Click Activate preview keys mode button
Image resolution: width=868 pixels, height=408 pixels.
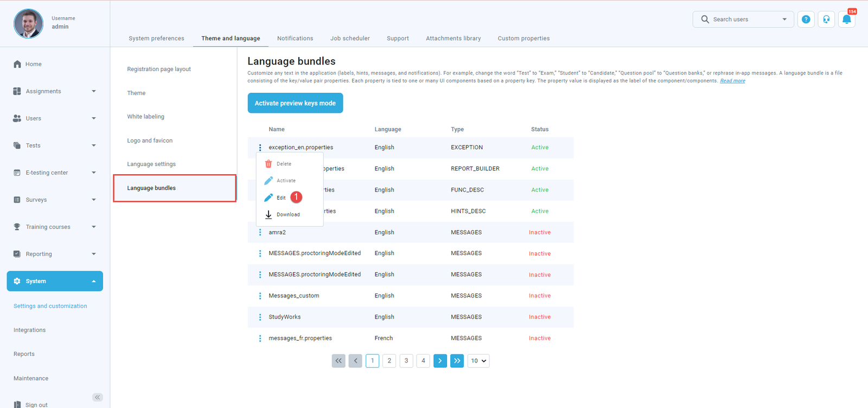pyautogui.click(x=295, y=103)
